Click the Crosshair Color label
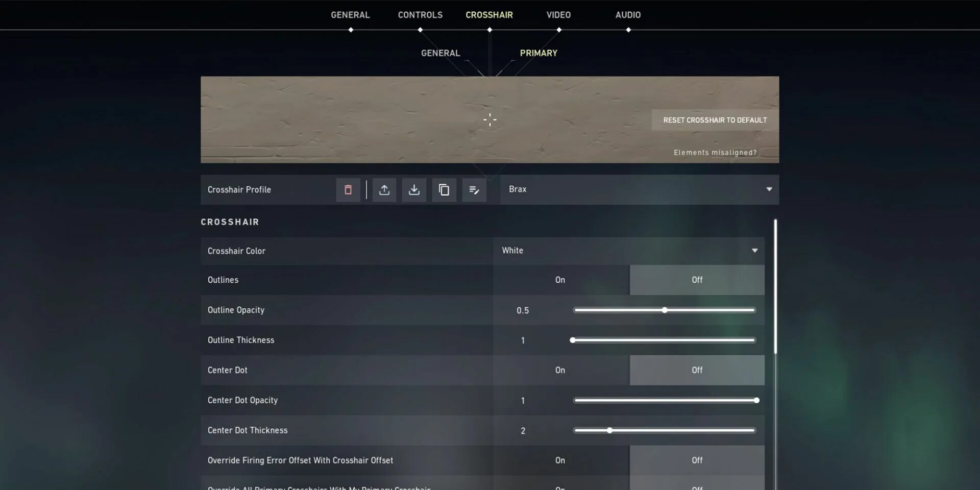The height and width of the screenshot is (490, 980). [236, 251]
